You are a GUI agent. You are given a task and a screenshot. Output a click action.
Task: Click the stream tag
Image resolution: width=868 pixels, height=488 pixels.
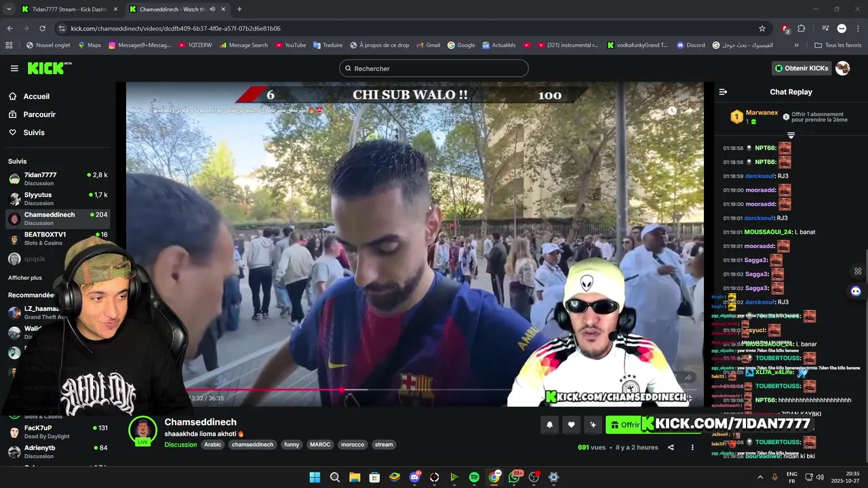tap(384, 445)
